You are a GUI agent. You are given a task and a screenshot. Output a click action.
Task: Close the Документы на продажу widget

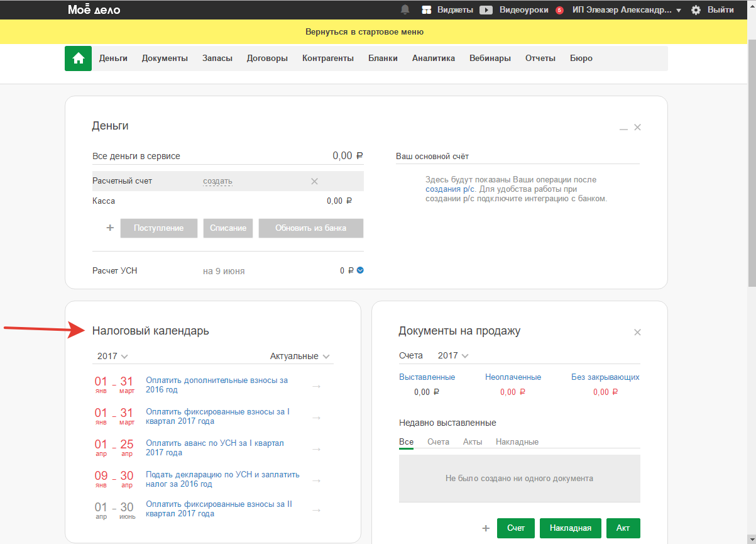[x=637, y=332]
